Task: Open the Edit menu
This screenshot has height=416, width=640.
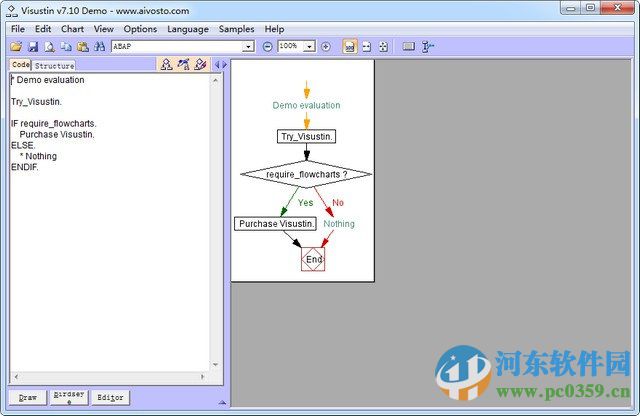Action: coord(43,29)
